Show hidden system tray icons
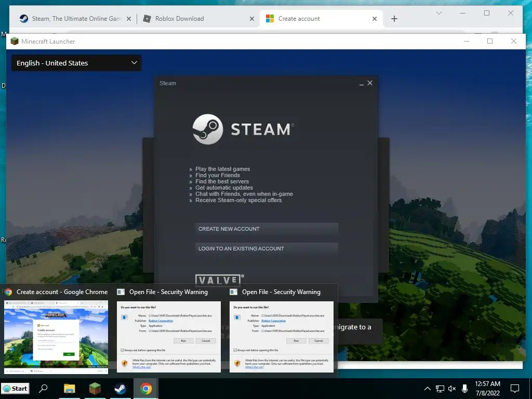 pos(428,389)
